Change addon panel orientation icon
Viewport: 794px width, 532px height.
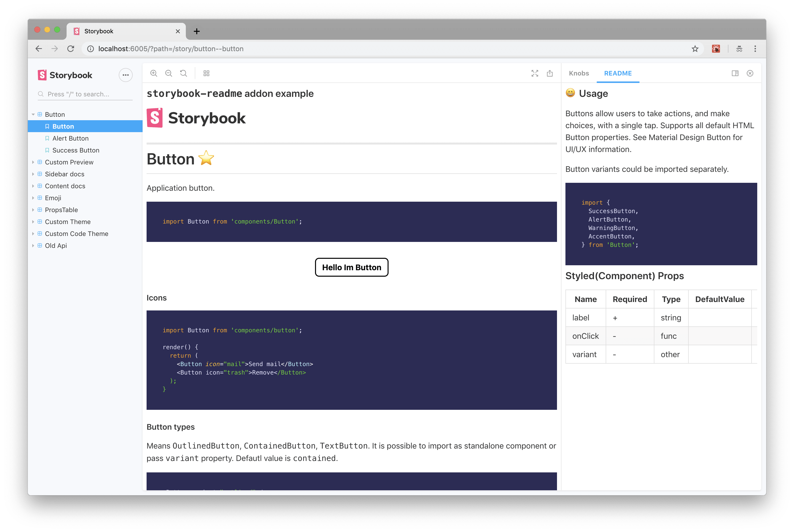click(735, 73)
